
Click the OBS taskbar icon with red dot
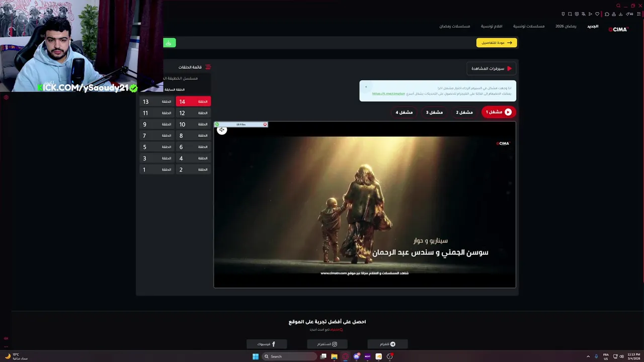pyautogui.click(x=390, y=356)
